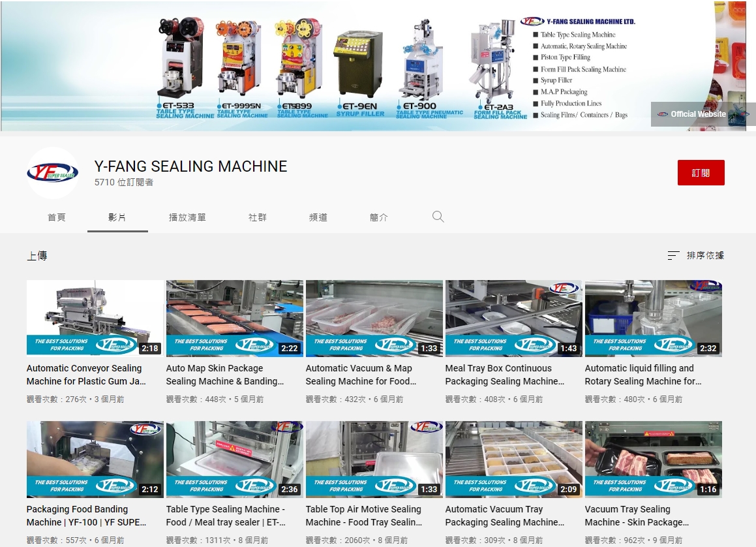Open Automatic Vacuum & Map video thumbnail
This screenshot has width=756, height=547.
tap(374, 319)
